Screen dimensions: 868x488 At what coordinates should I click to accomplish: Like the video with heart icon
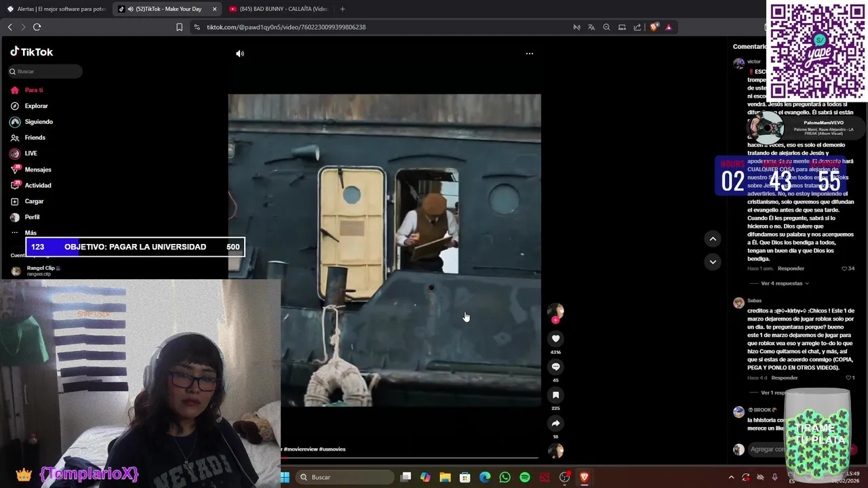coord(555,338)
